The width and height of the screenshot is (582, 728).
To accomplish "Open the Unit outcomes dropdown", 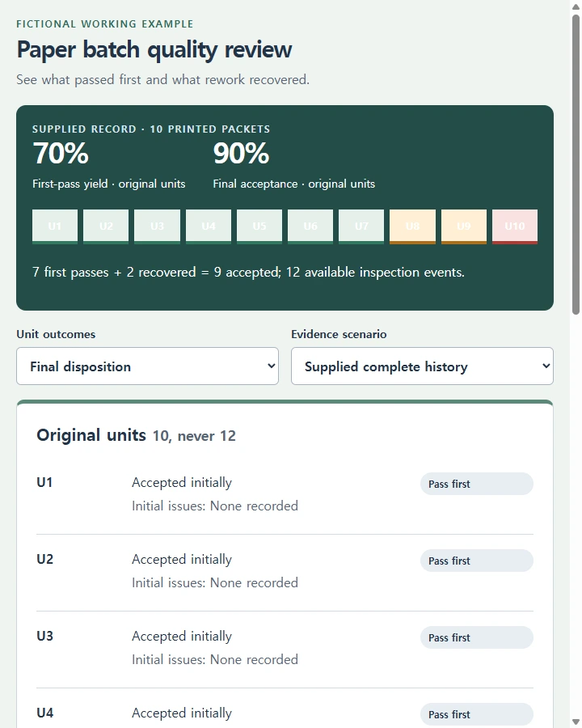I will [148, 366].
